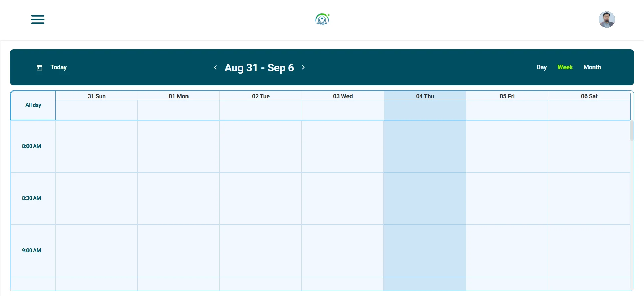Switch to Day view
The width and height of the screenshot is (644, 296).
tap(541, 67)
